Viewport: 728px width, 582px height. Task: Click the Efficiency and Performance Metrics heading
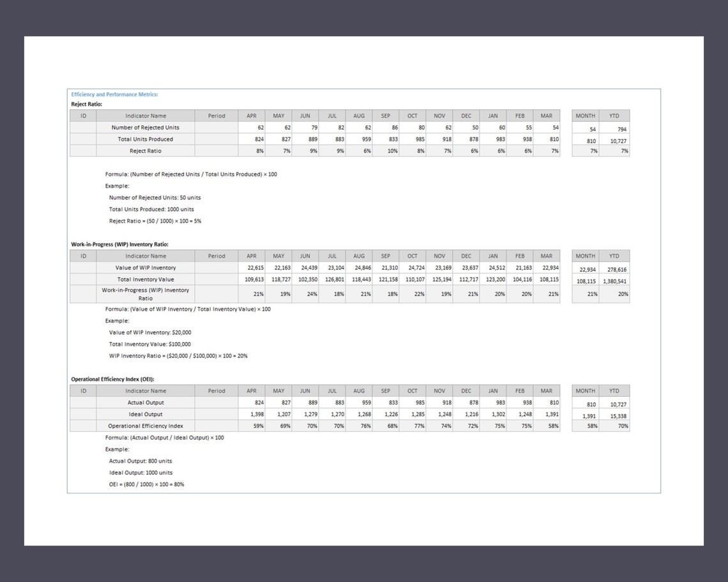115,94
